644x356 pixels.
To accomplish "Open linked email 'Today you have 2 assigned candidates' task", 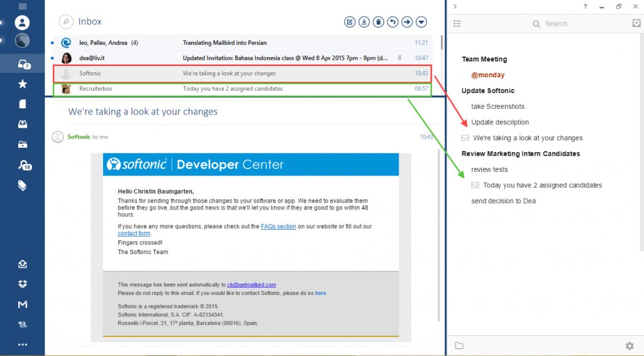I will pos(543,185).
